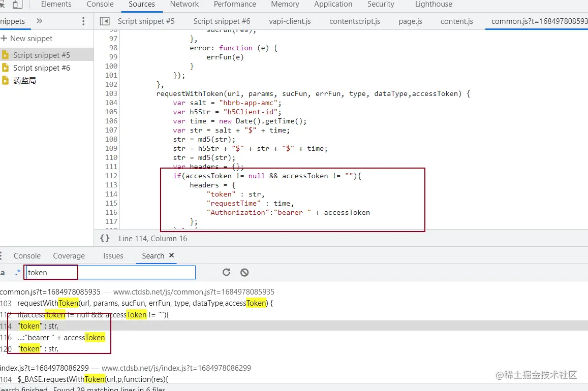Viewport: 588px width, 391px height.
Task: Click the Script snippet #6 file icon
Action: pyautogui.click(x=5, y=68)
